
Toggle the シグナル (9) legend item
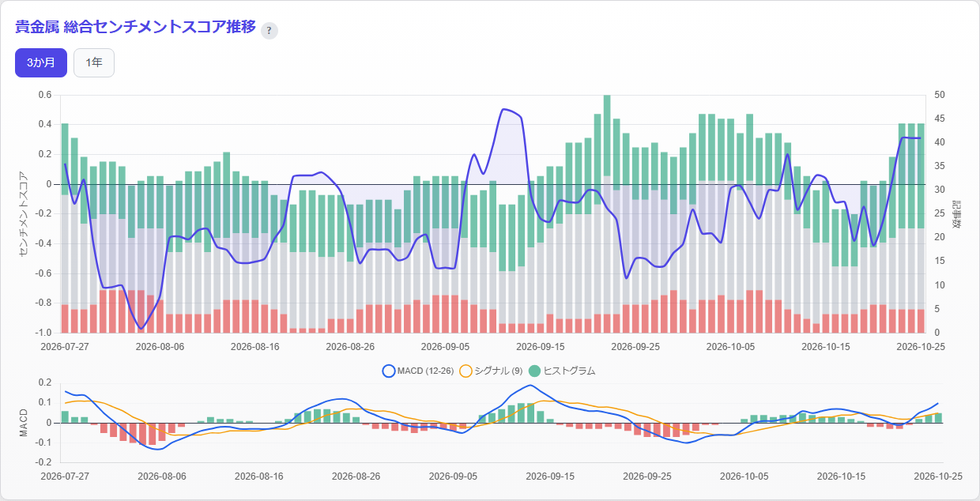click(x=490, y=371)
